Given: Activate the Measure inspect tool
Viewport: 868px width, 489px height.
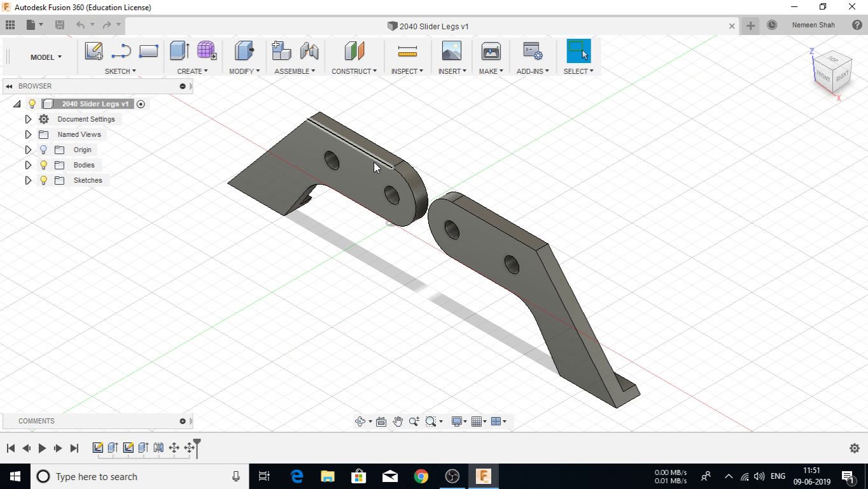Looking at the screenshot, I should pos(407,51).
